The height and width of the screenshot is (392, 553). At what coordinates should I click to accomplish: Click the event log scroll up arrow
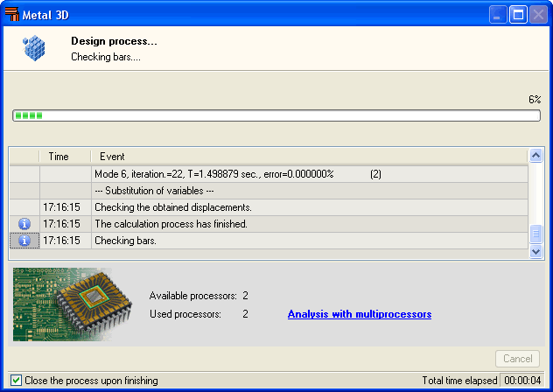(x=535, y=155)
